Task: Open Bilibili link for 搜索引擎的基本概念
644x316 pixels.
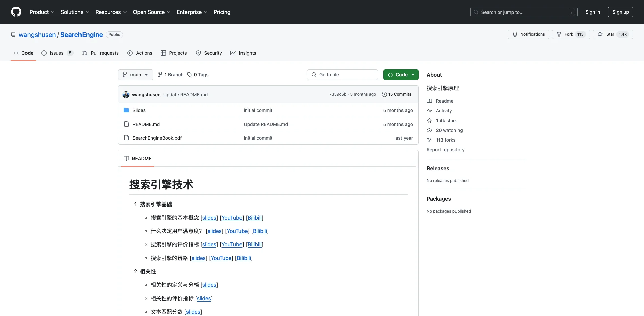Action: click(x=255, y=218)
